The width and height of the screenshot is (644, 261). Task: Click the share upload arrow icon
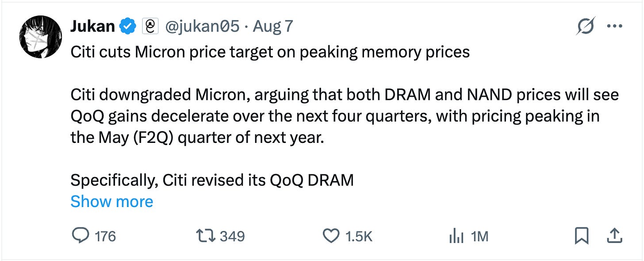614,237
